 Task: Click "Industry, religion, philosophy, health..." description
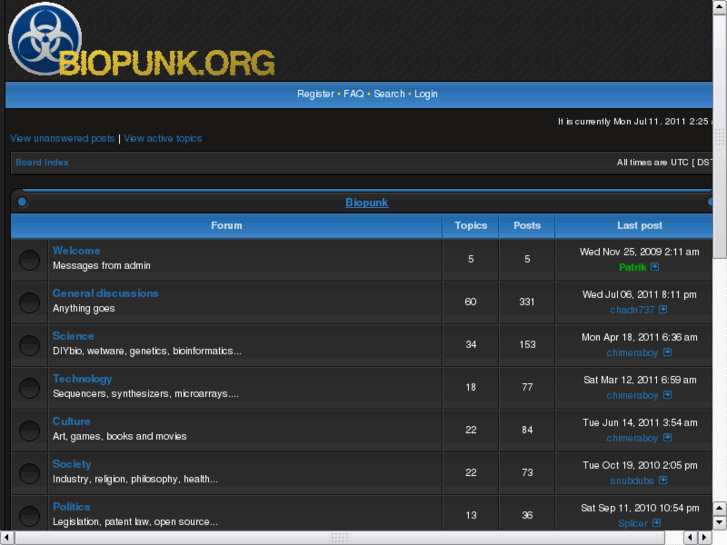pyautogui.click(x=135, y=479)
